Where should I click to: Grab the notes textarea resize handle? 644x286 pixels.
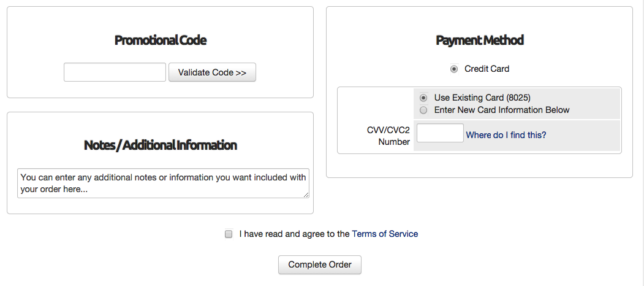pos(306,195)
